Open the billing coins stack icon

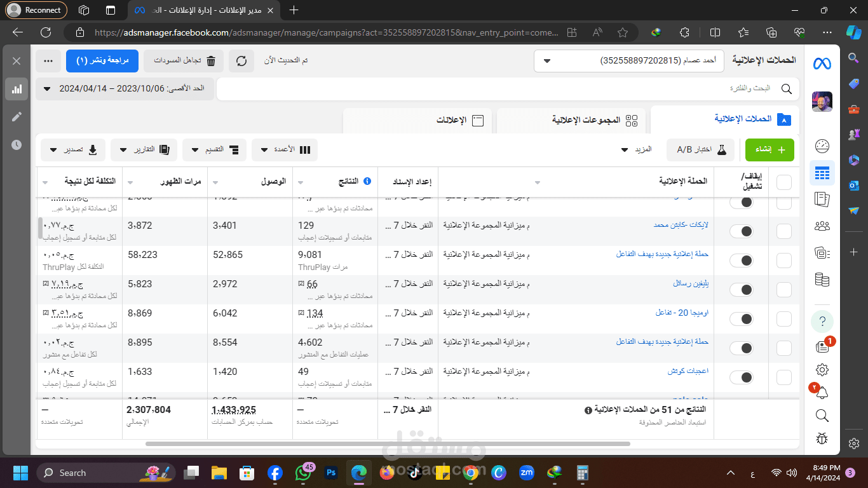[822, 279]
